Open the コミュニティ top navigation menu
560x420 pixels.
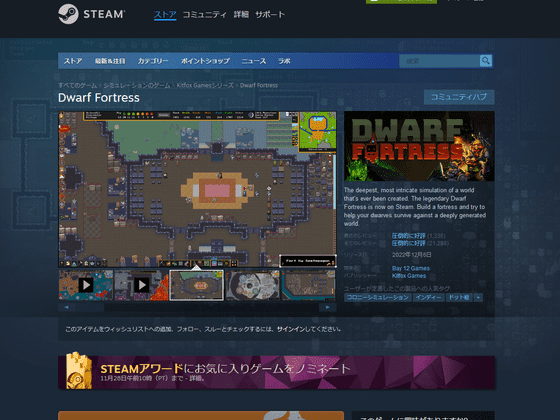(205, 15)
